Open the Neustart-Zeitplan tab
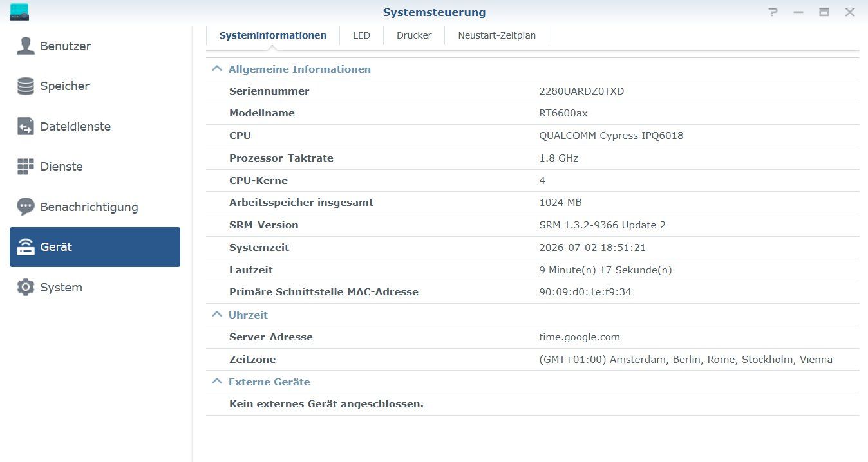 (497, 35)
